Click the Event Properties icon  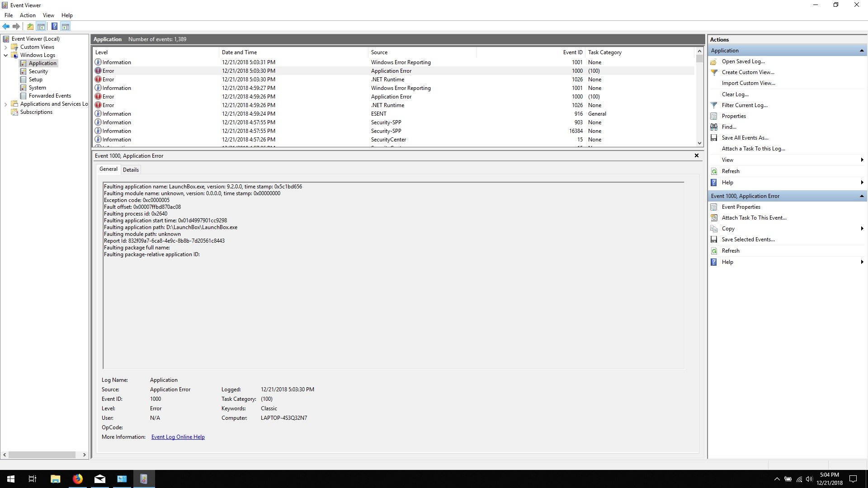[714, 207]
